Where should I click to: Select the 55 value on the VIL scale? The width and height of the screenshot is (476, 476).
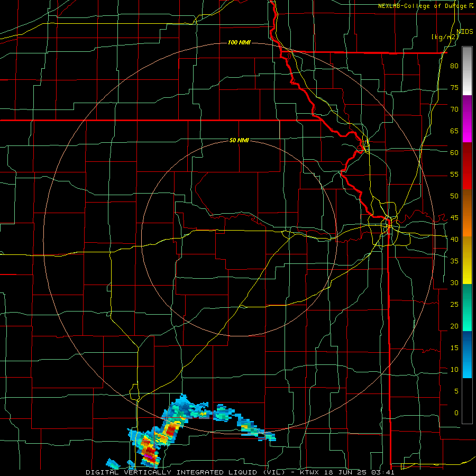click(454, 174)
